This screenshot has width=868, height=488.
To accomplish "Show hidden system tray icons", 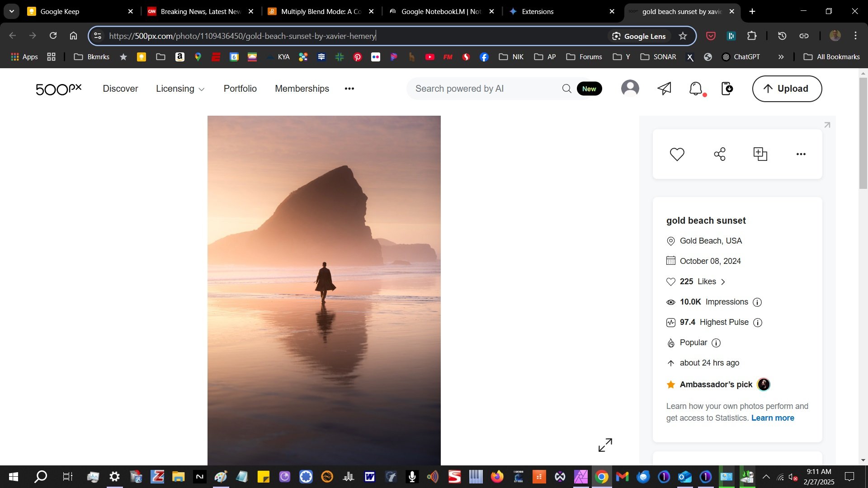I will (766, 477).
